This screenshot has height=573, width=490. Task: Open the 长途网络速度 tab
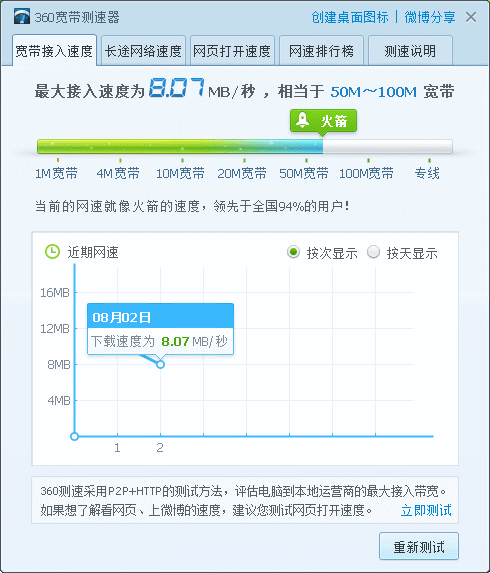(x=143, y=51)
